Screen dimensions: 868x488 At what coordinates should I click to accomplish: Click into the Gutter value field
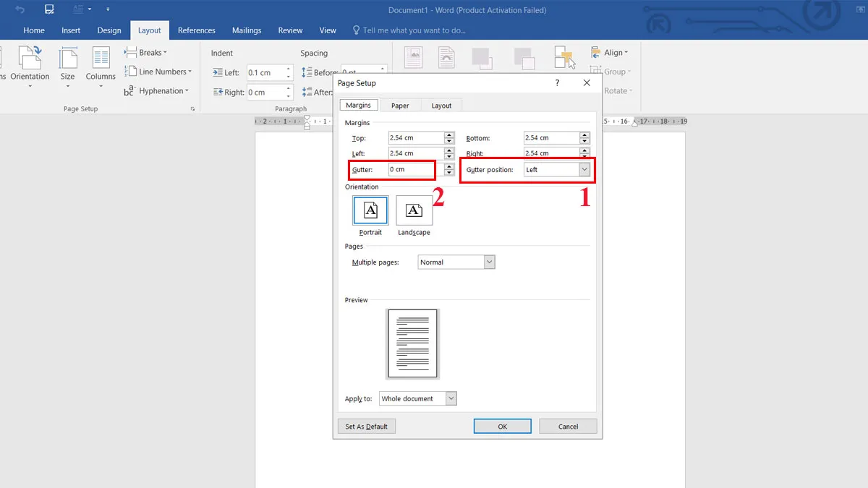pyautogui.click(x=412, y=169)
